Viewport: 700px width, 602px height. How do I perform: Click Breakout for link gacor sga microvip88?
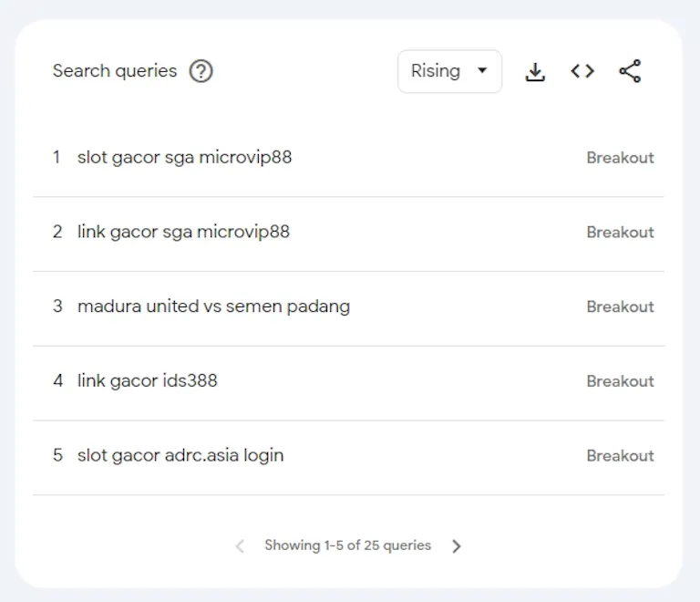pyautogui.click(x=620, y=233)
